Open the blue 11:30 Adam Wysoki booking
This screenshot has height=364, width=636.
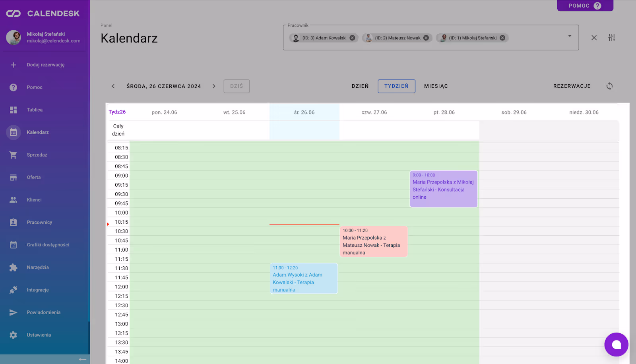(304, 279)
